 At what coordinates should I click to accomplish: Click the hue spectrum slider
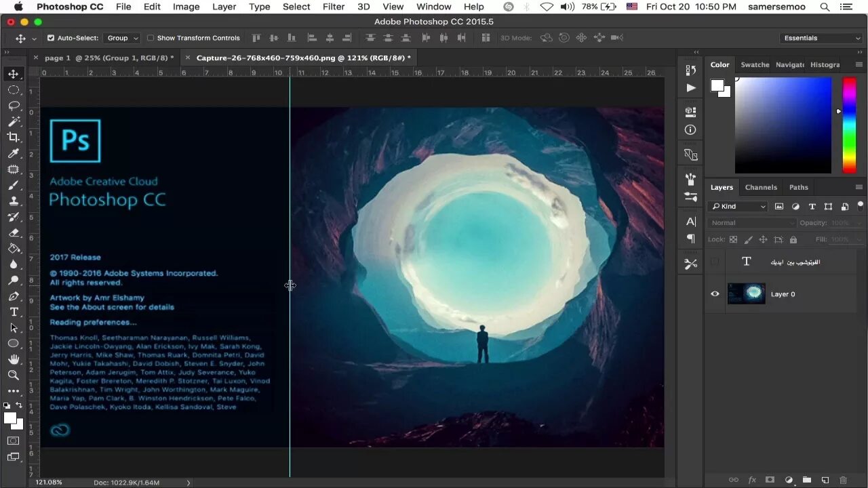[x=849, y=125]
